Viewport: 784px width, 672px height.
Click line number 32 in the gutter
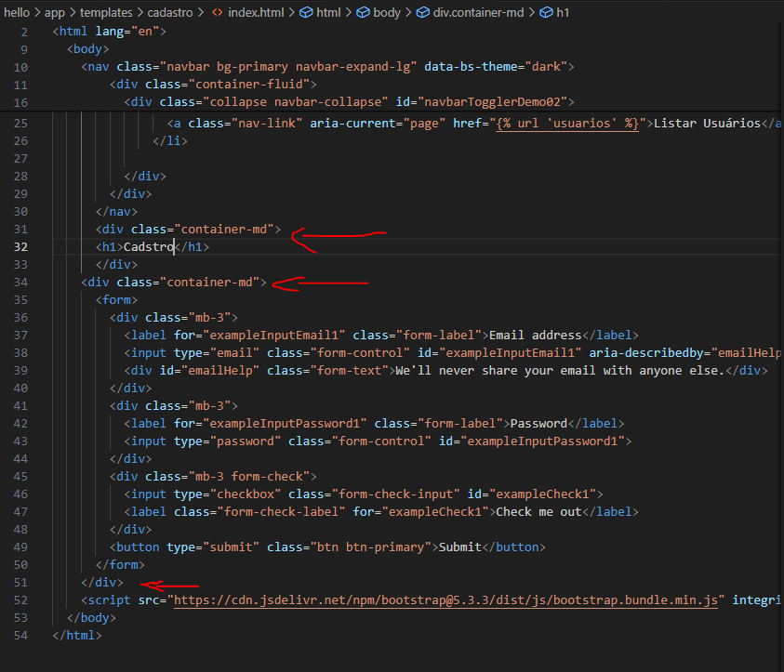click(x=20, y=247)
